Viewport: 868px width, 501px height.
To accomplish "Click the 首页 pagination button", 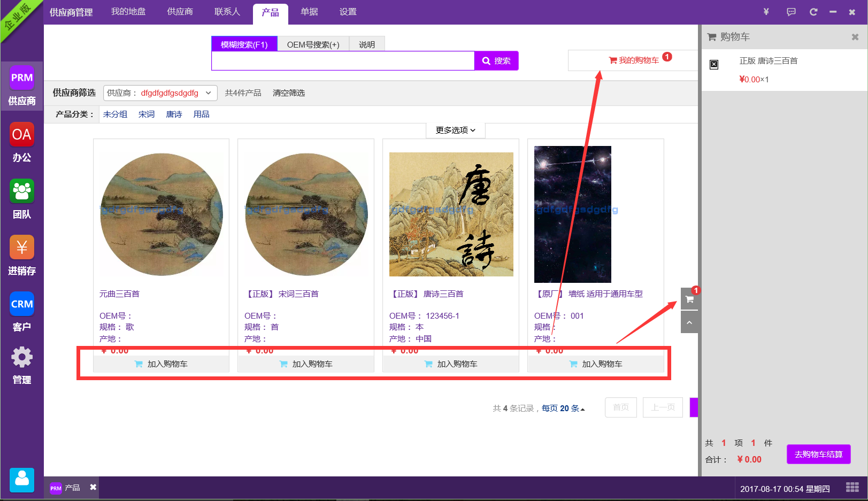I will coord(621,407).
